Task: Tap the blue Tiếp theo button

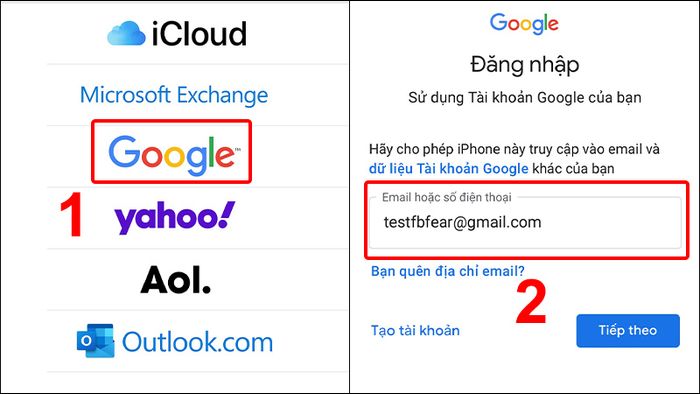Action: point(628,331)
